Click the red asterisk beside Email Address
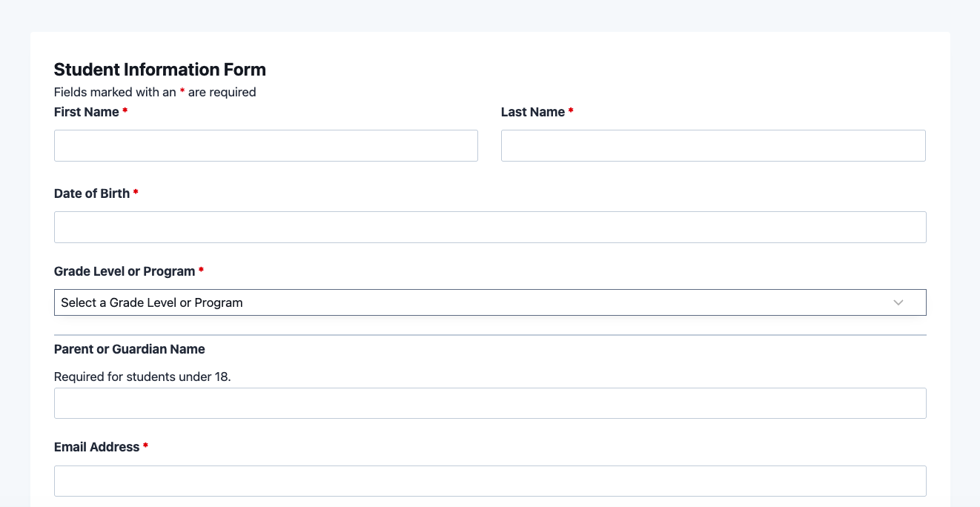The image size is (980, 507). [x=145, y=446]
